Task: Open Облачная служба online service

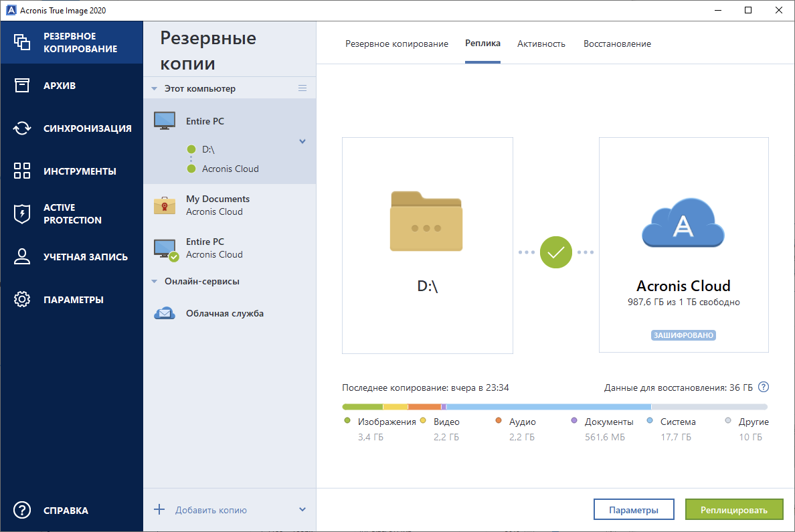Action: (x=230, y=313)
